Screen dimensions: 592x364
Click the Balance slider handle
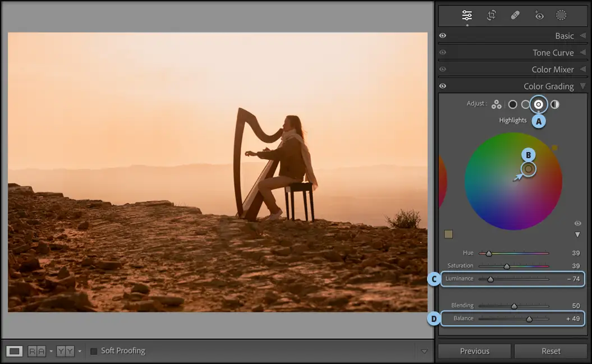tap(529, 319)
